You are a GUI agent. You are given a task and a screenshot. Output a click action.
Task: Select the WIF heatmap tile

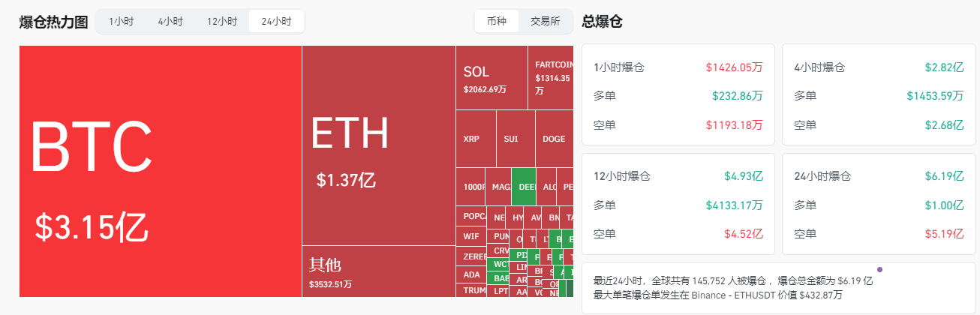(471, 235)
